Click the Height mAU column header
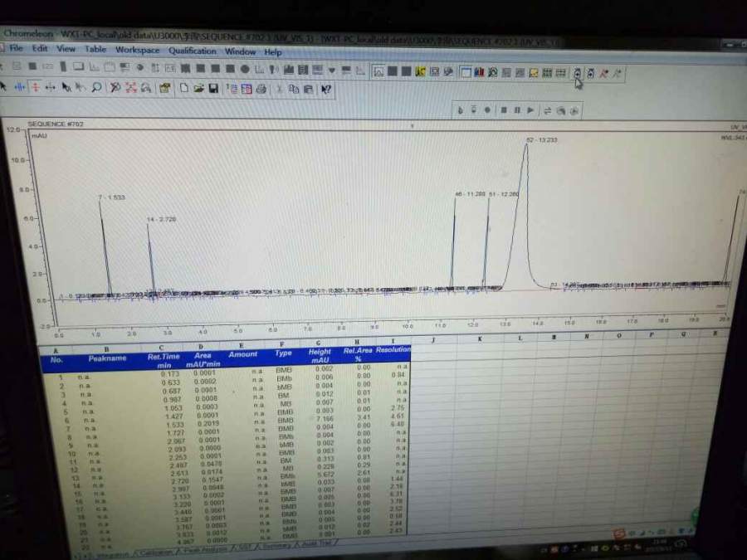The height and width of the screenshot is (560, 747). tap(320, 356)
